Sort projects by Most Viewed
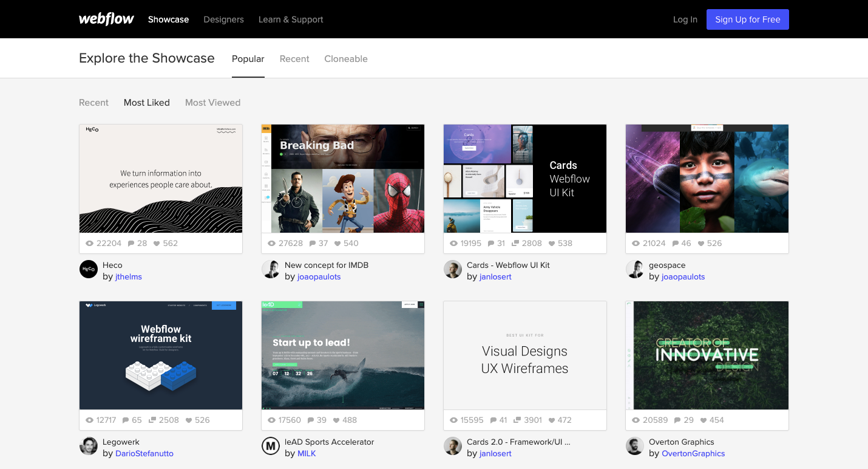Image resolution: width=868 pixels, height=469 pixels. pos(212,102)
